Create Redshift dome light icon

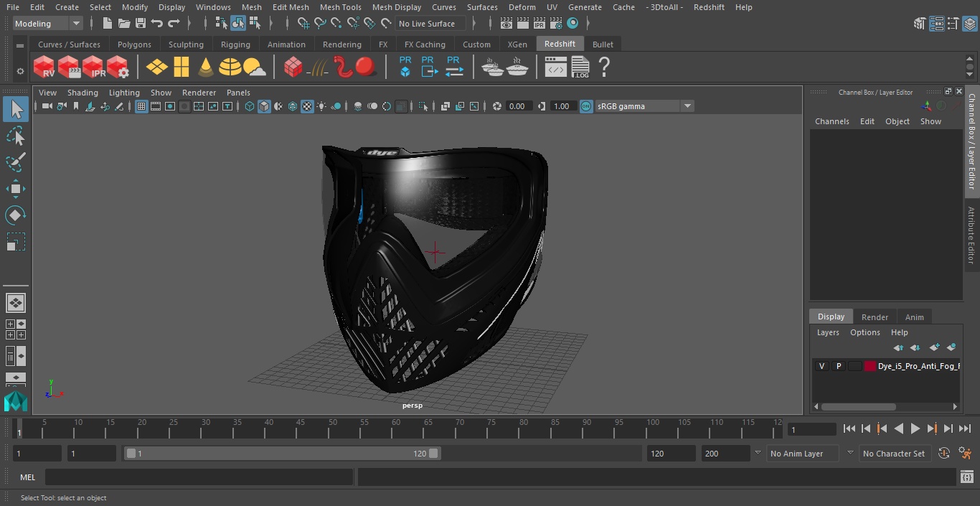tap(230, 67)
